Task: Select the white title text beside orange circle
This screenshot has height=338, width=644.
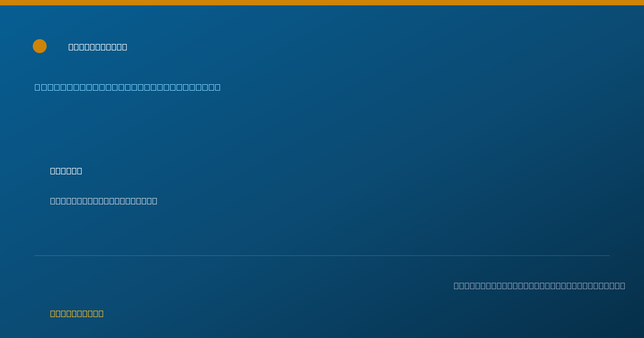Action: pyautogui.click(x=98, y=47)
